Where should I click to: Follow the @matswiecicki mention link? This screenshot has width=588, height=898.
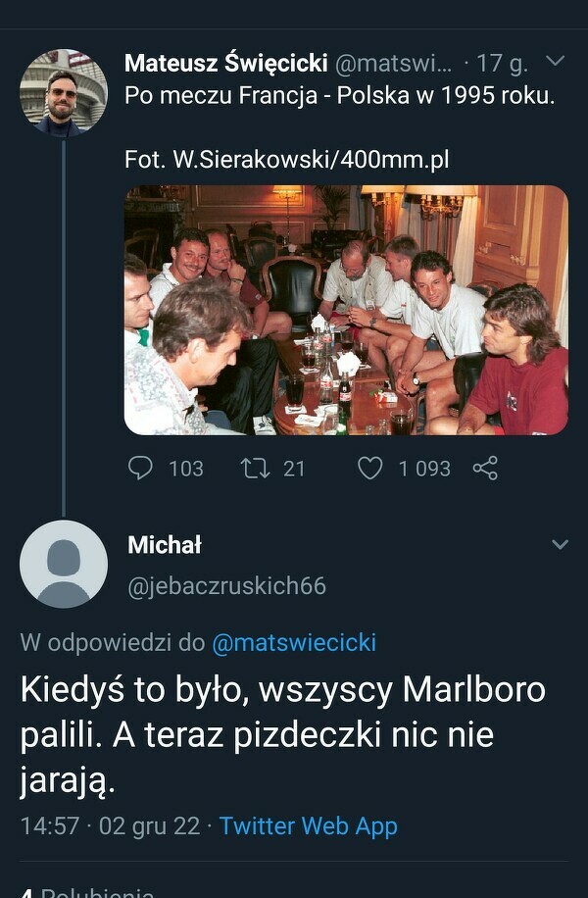click(x=294, y=643)
